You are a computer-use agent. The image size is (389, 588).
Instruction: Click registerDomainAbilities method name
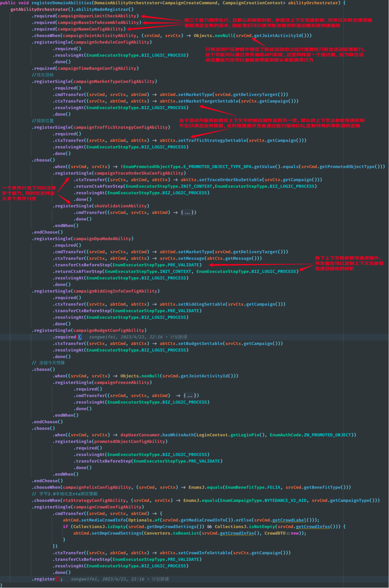click(62, 3)
